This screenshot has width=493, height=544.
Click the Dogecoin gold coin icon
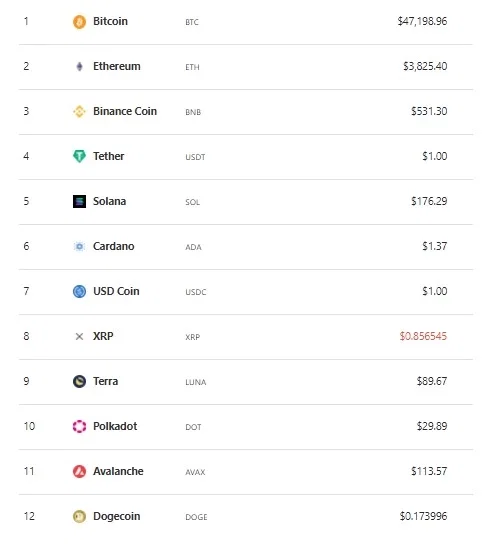[x=79, y=516]
